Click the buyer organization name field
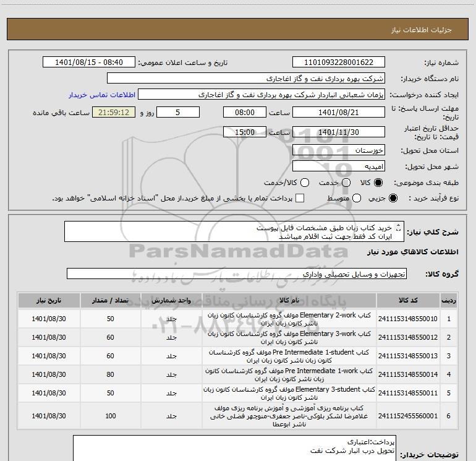Viewport: 476px width, 461px height. (246, 79)
